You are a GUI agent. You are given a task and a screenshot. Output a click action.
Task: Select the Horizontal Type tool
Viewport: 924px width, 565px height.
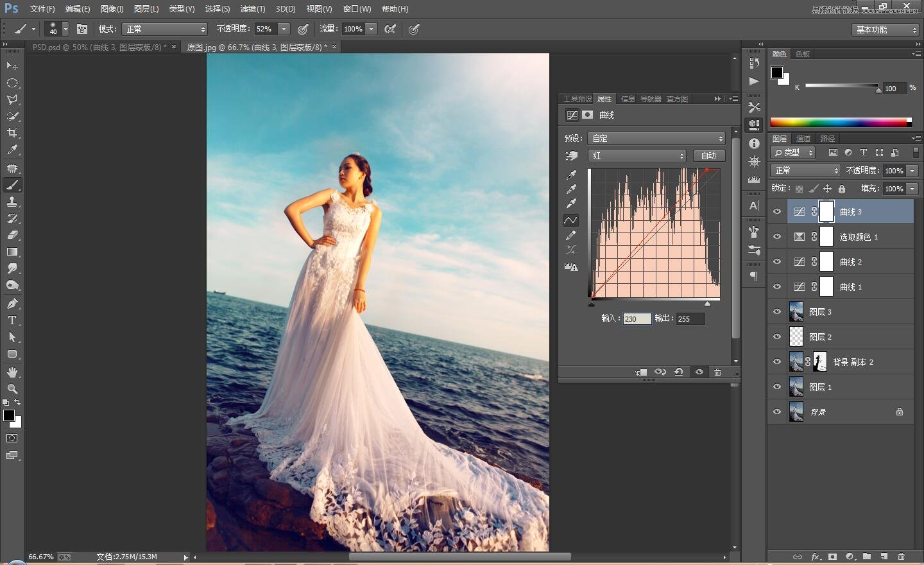tap(12, 320)
